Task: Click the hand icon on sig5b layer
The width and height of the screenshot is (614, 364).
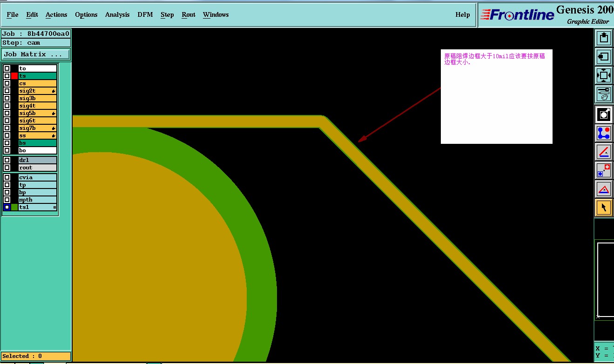Action: point(54,113)
